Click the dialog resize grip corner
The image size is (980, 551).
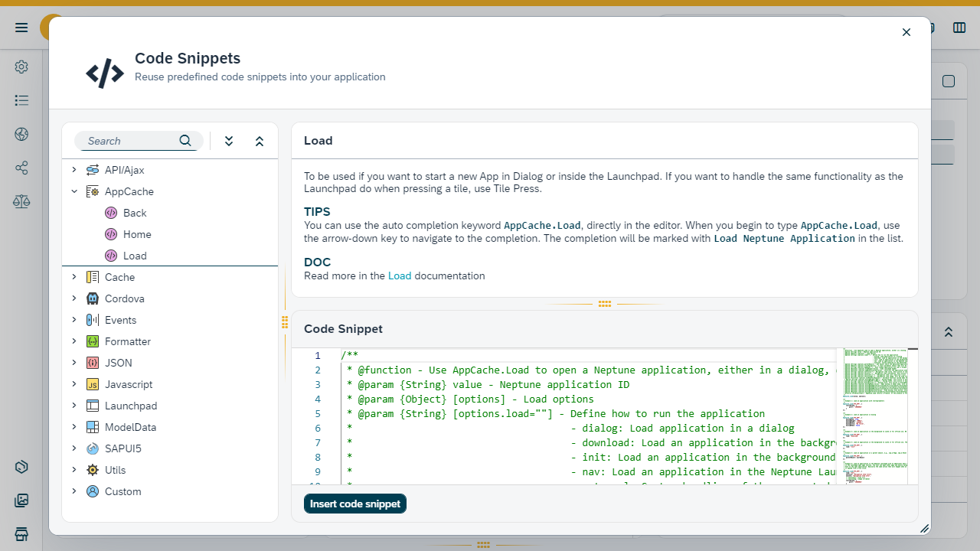924,528
